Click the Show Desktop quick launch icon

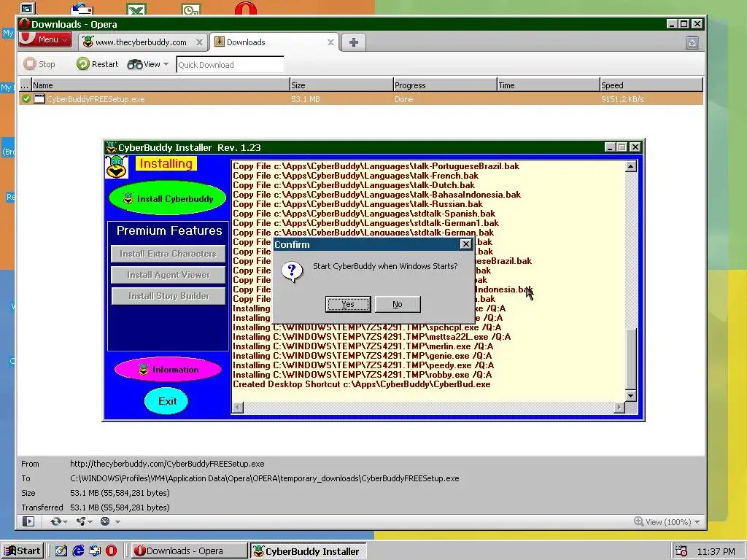[x=61, y=551]
